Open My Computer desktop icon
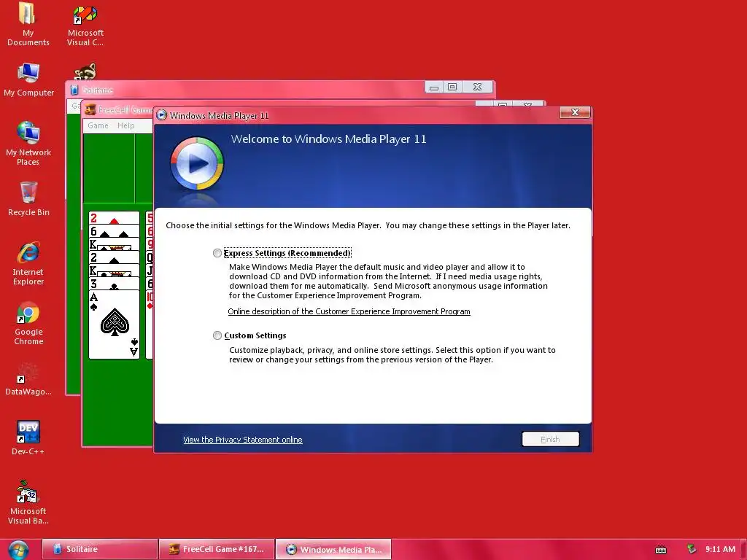The image size is (747, 560). (28, 79)
